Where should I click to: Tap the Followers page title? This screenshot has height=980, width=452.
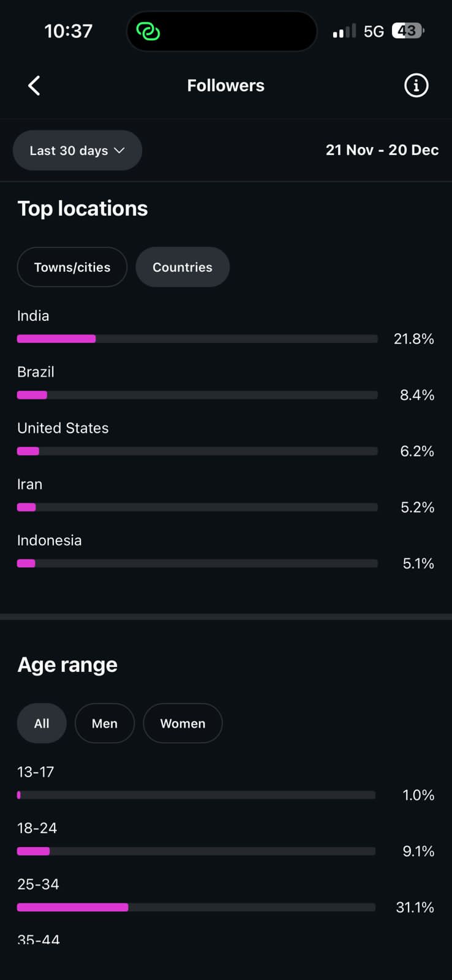click(226, 86)
